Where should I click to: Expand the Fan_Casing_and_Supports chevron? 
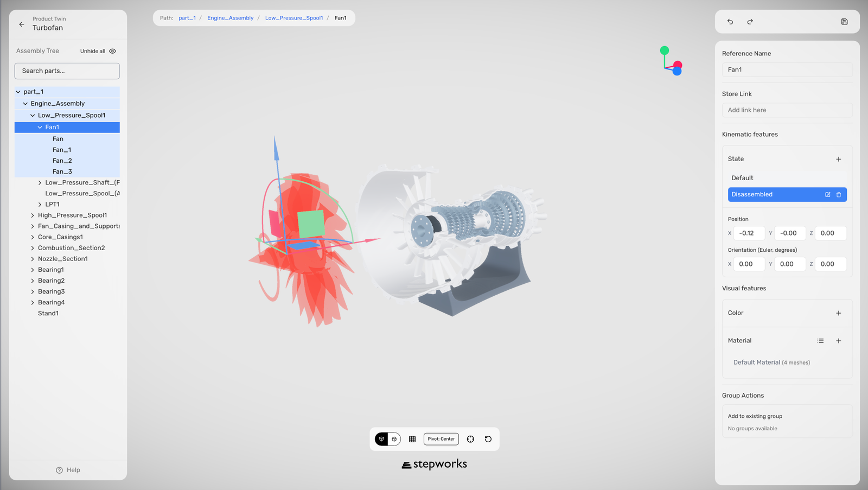tap(33, 226)
